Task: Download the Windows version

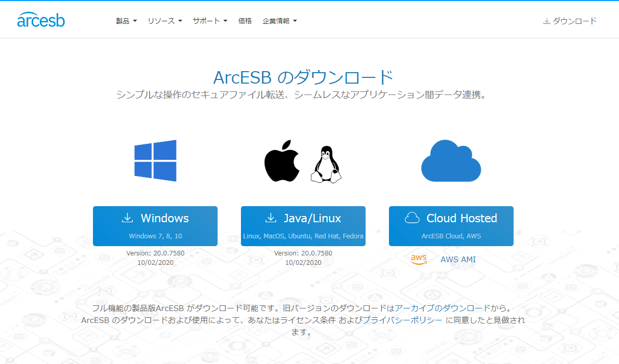Action: coord(155,226)
